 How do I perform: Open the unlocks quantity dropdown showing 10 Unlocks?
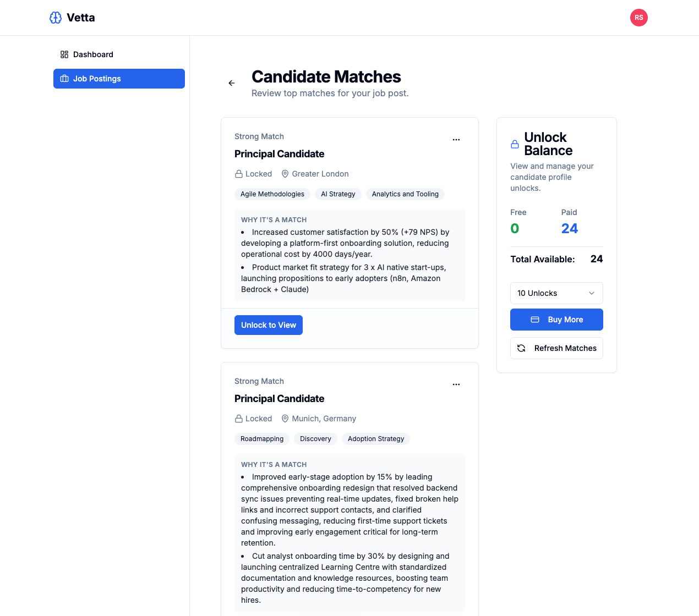[556, 293]
